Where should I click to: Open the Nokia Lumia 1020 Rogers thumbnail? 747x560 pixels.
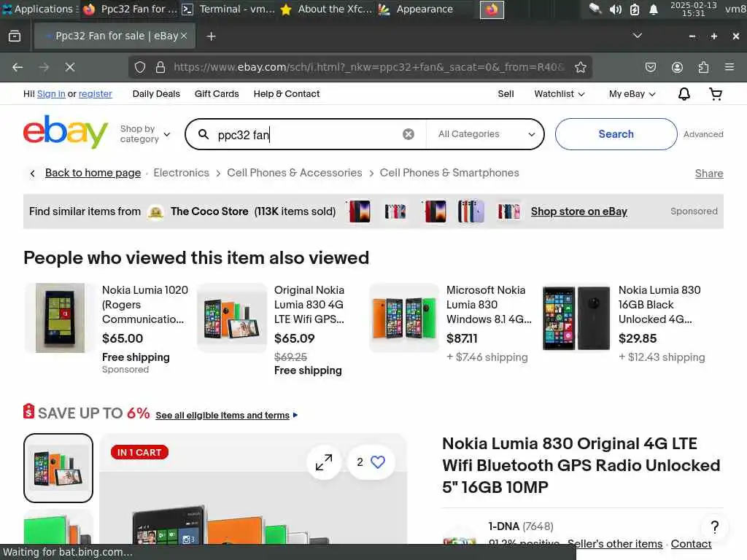60,318
